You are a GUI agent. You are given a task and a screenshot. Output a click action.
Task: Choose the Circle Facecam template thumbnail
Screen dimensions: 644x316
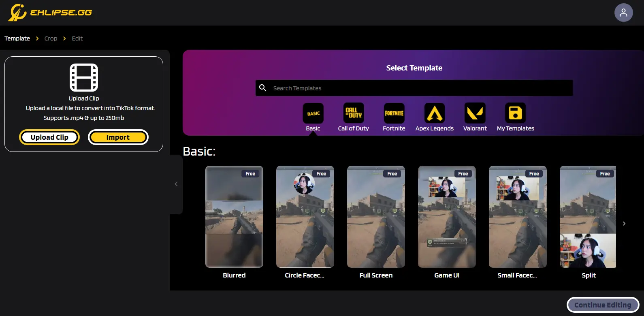coord(305,217)
